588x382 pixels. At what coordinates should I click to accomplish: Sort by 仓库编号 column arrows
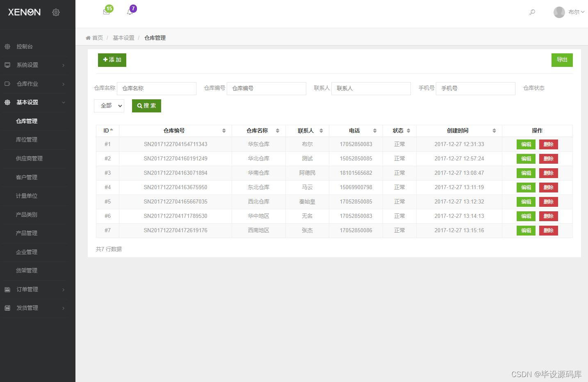pyautogui.click(x=224, y=130)
